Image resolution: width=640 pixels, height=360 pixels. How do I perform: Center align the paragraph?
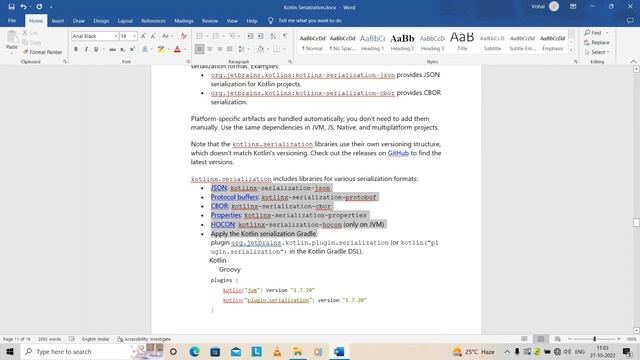tap(209, 49)
